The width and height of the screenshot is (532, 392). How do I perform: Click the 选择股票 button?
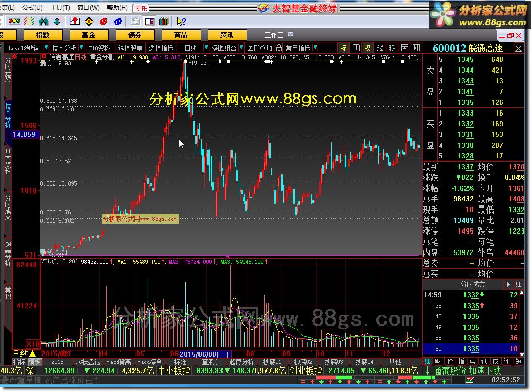click(130, 48)
